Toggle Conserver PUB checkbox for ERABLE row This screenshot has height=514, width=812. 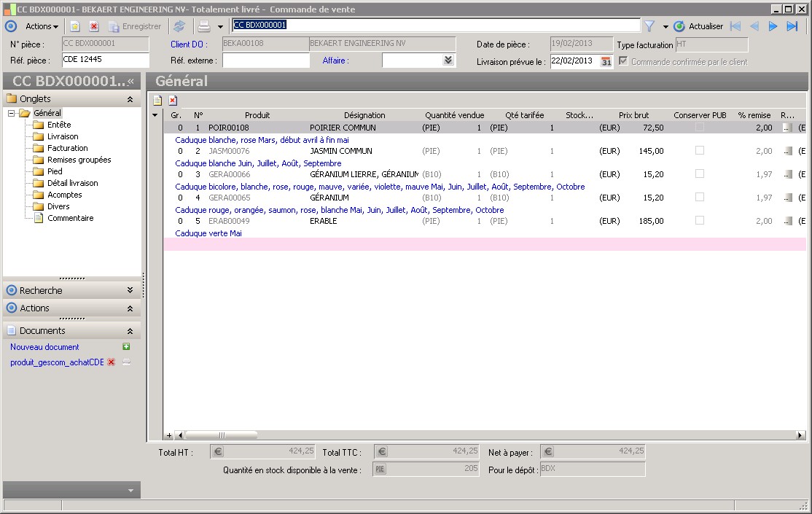pyautogui.click(x=700, y=221)
